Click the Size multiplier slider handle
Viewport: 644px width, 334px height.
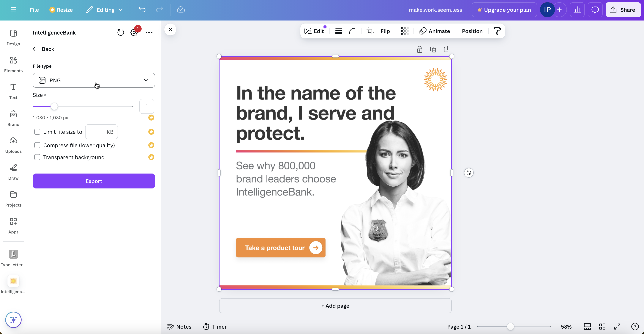54,106
